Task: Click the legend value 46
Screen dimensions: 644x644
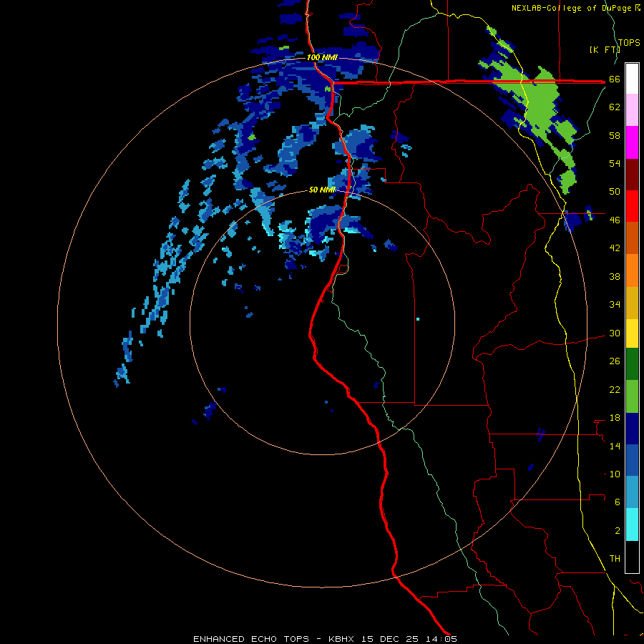Action: point(615,220)
